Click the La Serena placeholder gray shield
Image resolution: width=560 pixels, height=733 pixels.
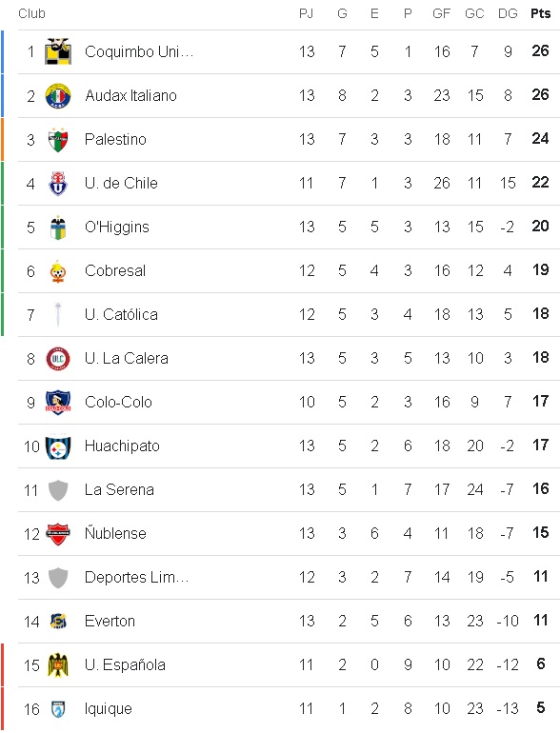(58, 490)
